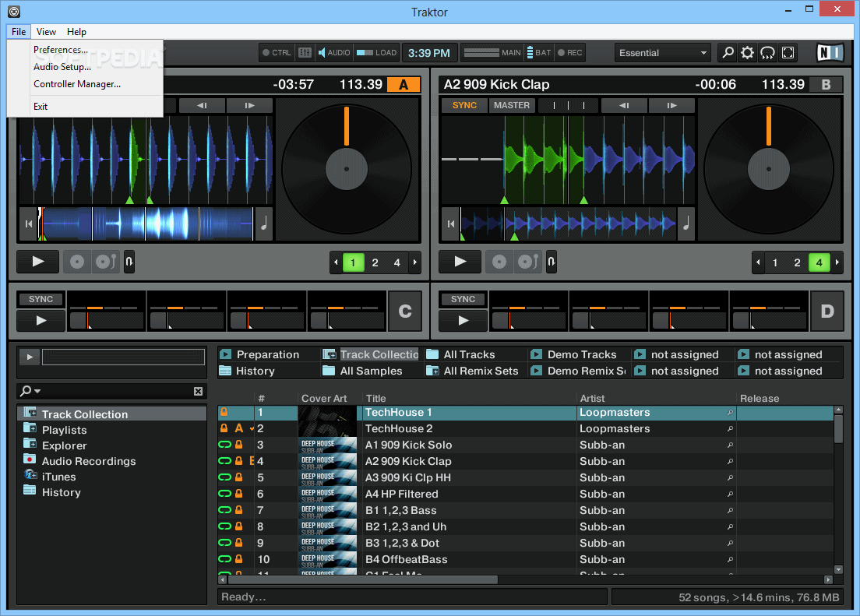Click Deck A quarter note icon

[x=264, y=224]
